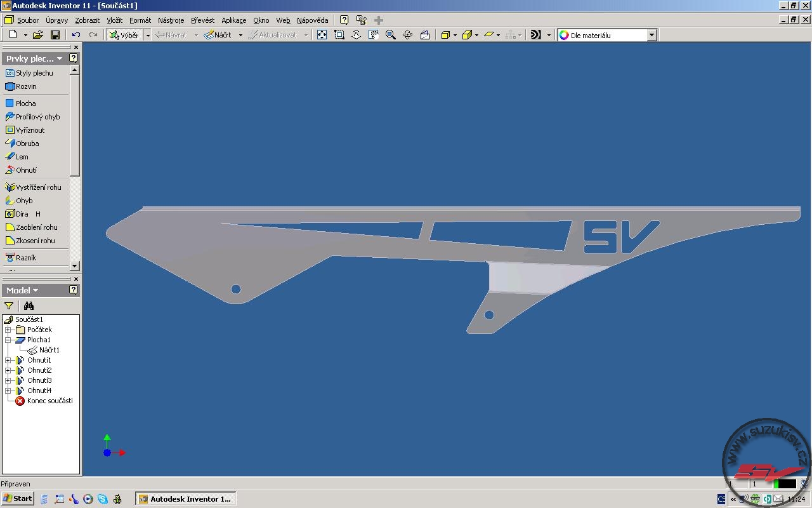Viewport: 812px width, 508px height.
Task: Activate the magnifier Zoom tool
Action: tap(391, 35)
